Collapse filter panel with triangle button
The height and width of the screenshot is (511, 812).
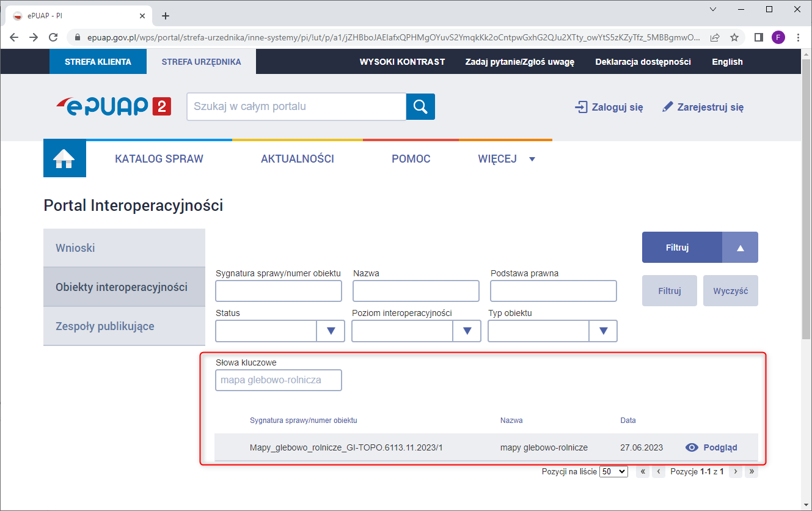click(740, 248)
